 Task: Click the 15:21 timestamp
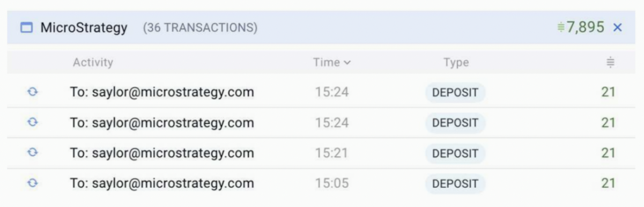click(331, 153)
